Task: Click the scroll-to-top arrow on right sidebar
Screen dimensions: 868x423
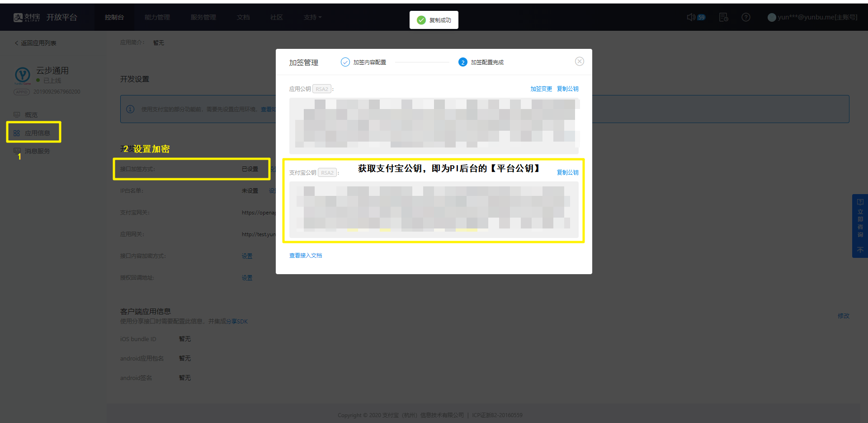Action: pyautogui.click(x=860, y=250)
